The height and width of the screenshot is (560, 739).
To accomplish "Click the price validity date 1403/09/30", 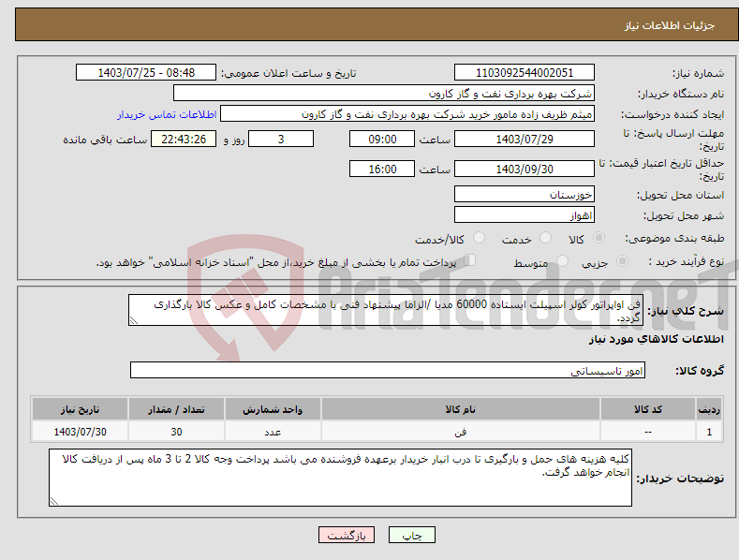I will tap(525, 169).
